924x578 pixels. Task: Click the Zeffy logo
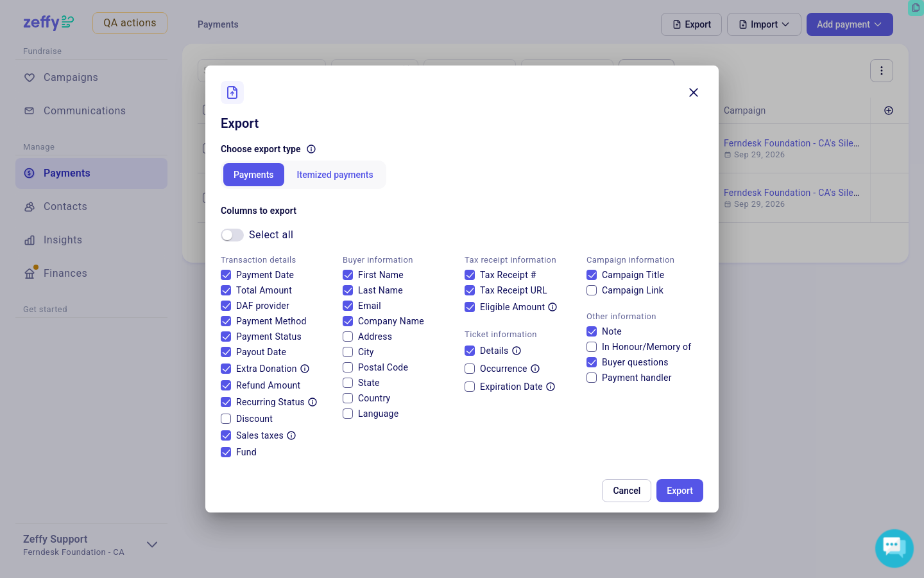(x=49, y=22)
